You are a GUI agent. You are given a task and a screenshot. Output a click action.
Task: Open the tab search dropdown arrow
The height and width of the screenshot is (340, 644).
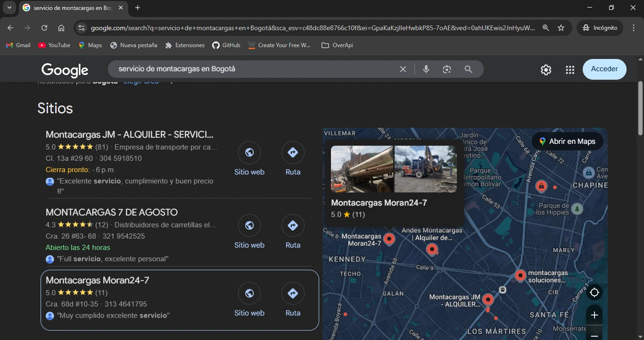[9, 8]
